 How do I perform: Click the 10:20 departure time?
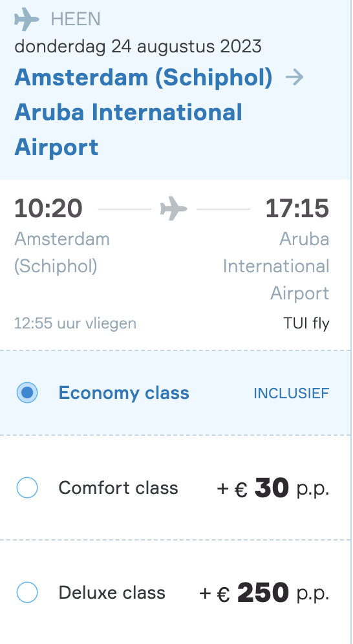tap(48, 208)
